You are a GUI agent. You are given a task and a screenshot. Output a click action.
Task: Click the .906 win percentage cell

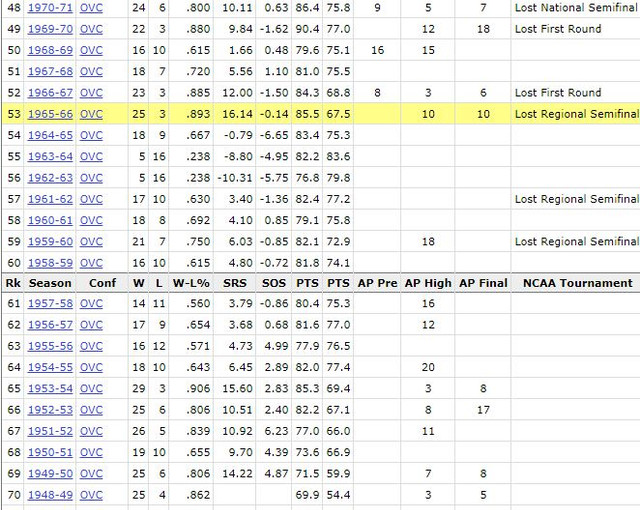[x=198, y=388]
